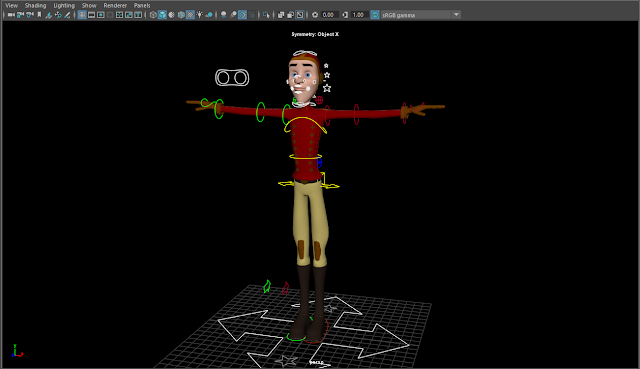The image size is (640, 369).
Task: Open the Shading menu
Action: click(36, 5)
